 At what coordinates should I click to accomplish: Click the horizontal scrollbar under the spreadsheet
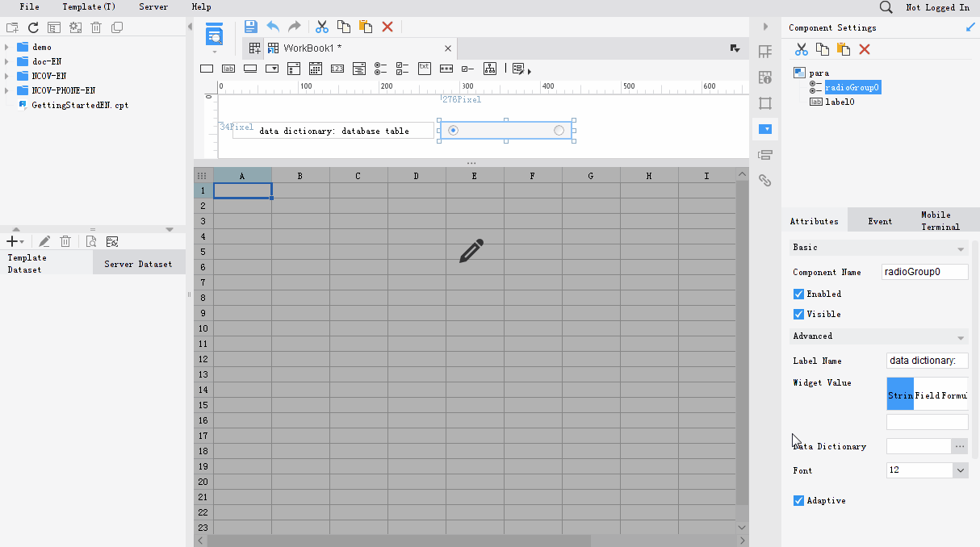point(399,541)
